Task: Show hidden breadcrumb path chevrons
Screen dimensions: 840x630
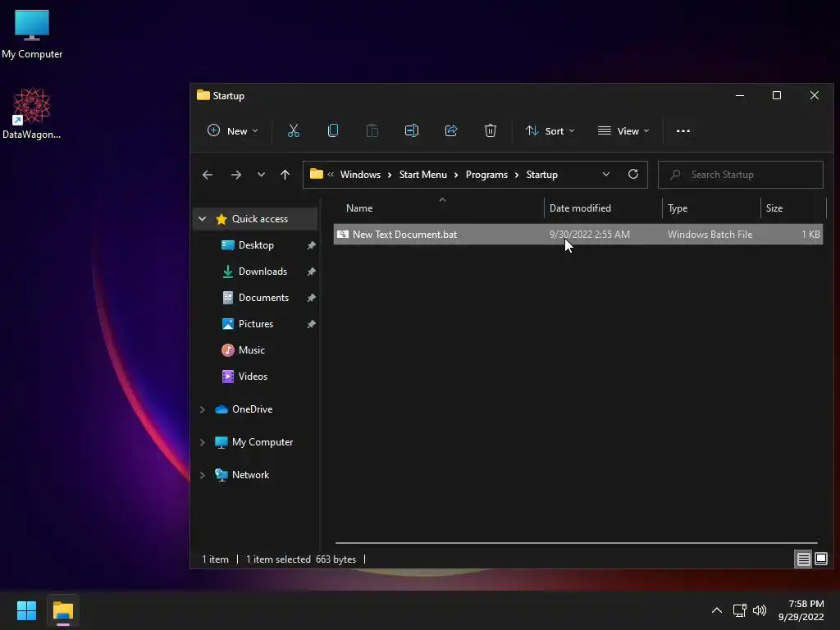Action: pyautogui.click(x=331, y=174)
